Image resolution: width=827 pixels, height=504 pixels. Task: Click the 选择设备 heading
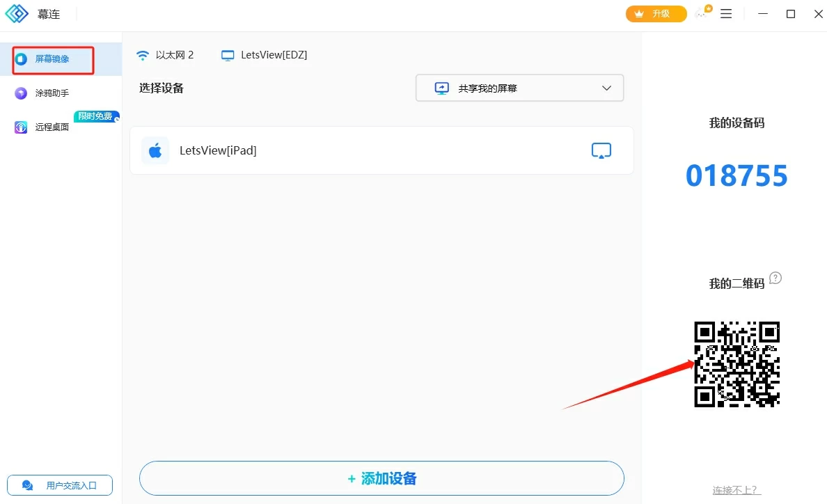pos(162,88)
